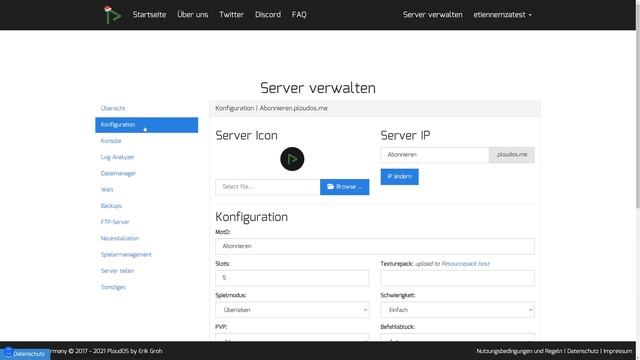Viewport: 640px width, 360px height.
Task: Click the Browse file button
Action: (x=344, y=187)
